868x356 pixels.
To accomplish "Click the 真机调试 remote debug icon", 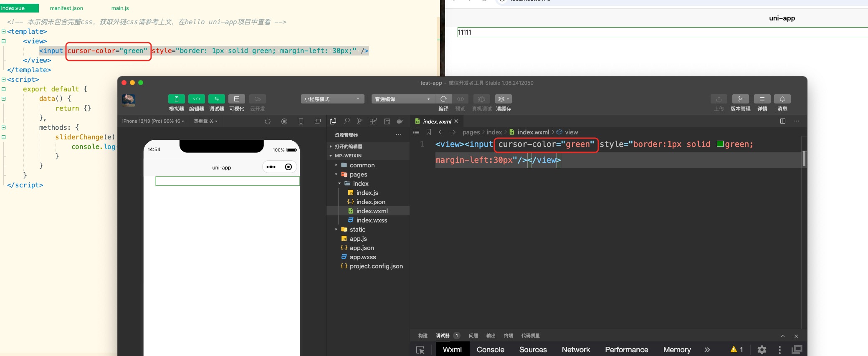I will pyautogui.click(x=481, y=99).
